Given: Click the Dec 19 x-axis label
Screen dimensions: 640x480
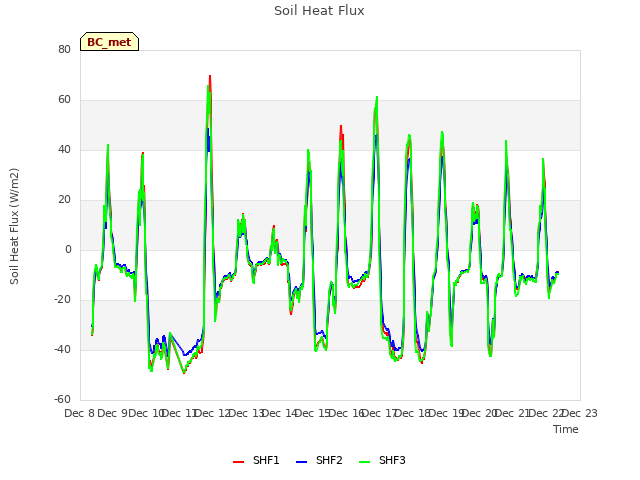Looking at the screenshot, I should [447, 413].
